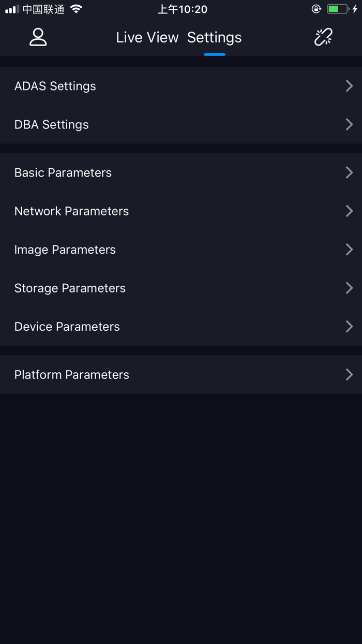Choose Device Parameters
This screenshot has height=644, width=362.
[181, 326]
